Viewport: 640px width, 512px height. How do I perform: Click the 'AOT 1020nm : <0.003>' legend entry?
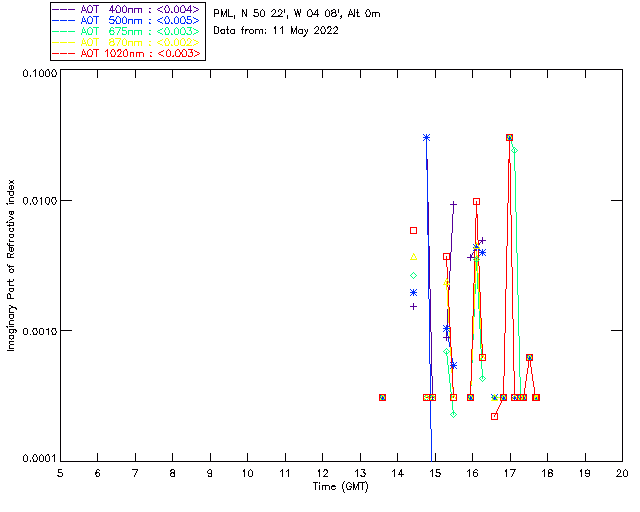click(x=126, y=53)
